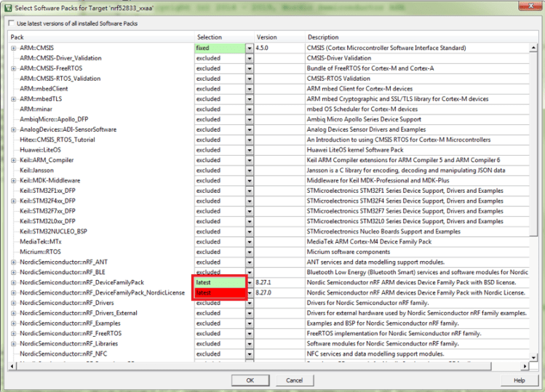Open Help for the Software Packs dialog
545x392 pixels.
tap(520, 380)
